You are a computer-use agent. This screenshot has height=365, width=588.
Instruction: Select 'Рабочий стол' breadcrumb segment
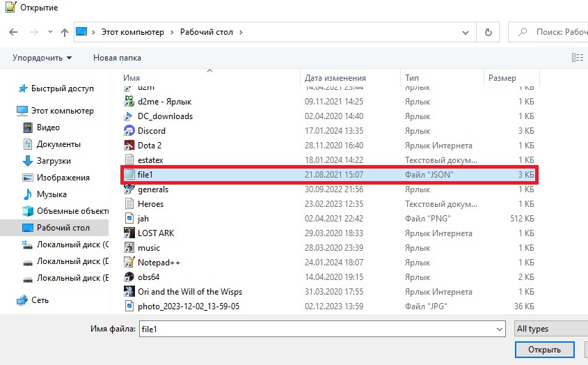[207, 32]
